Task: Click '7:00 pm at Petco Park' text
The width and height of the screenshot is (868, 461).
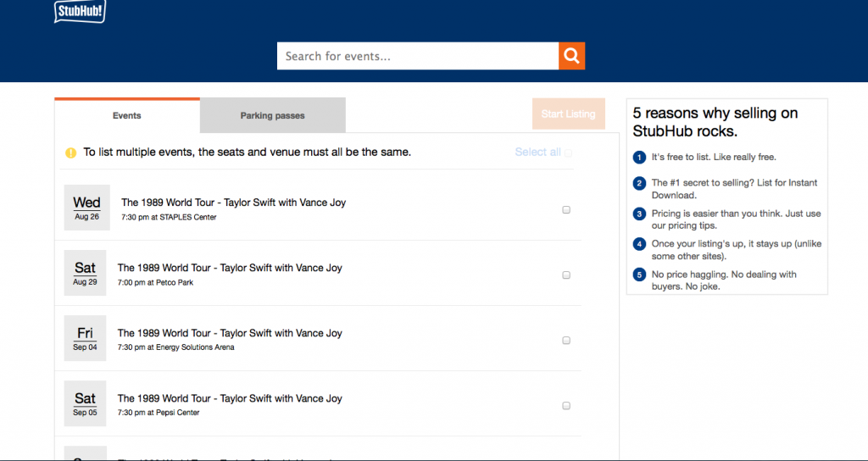Action: coord(156,283)
